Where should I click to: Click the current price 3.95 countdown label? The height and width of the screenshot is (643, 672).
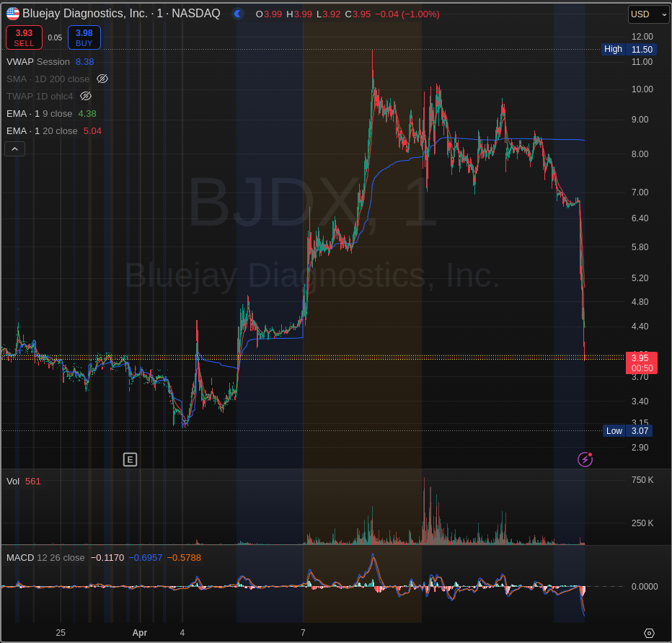642,363
